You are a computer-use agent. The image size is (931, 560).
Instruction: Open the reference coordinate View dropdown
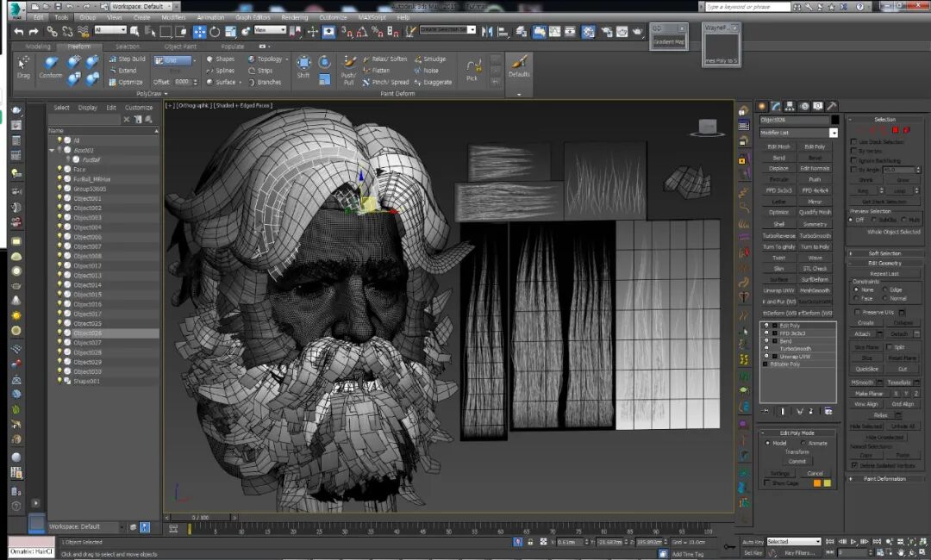270,29
